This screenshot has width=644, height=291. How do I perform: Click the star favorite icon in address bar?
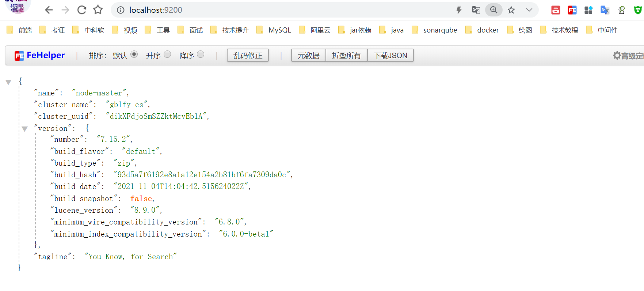511,10
